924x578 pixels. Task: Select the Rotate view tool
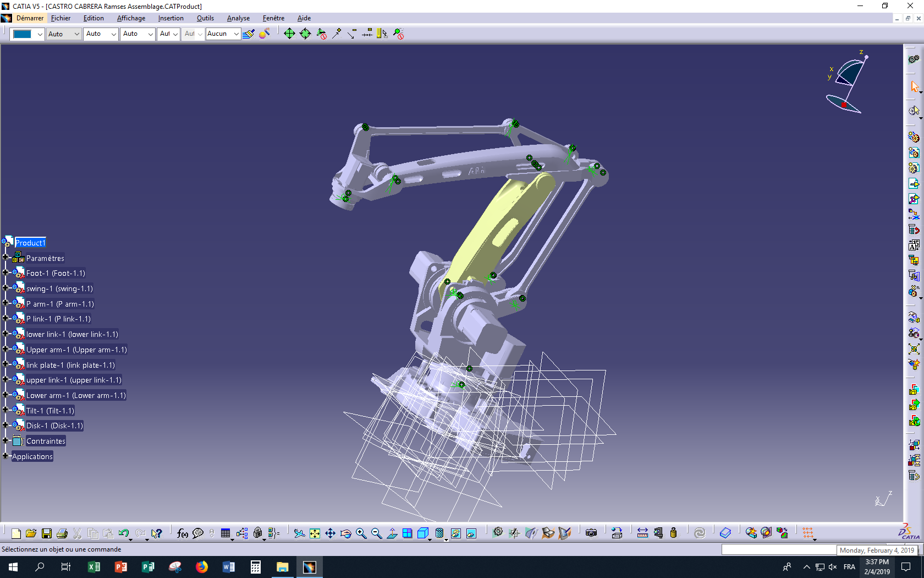pos(345,533)
